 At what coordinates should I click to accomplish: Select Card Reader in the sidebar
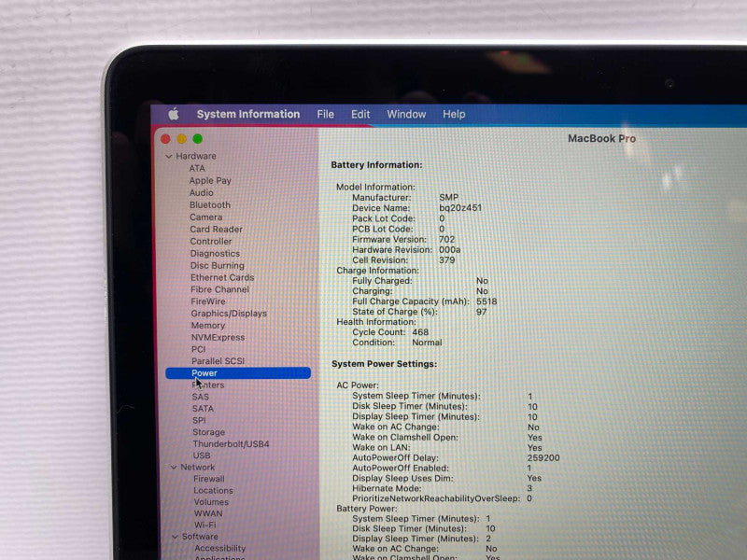216,229
